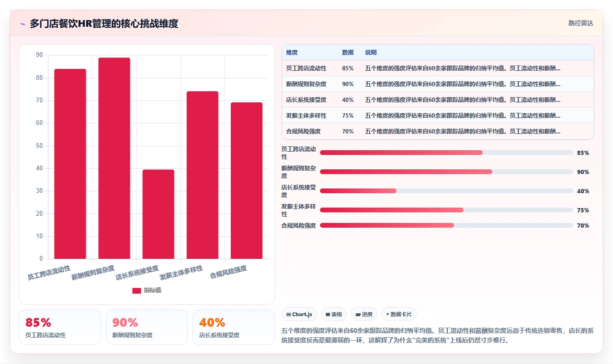
Task: Click the 员工跨店流动性 bar in the chart
Action: 70,164
